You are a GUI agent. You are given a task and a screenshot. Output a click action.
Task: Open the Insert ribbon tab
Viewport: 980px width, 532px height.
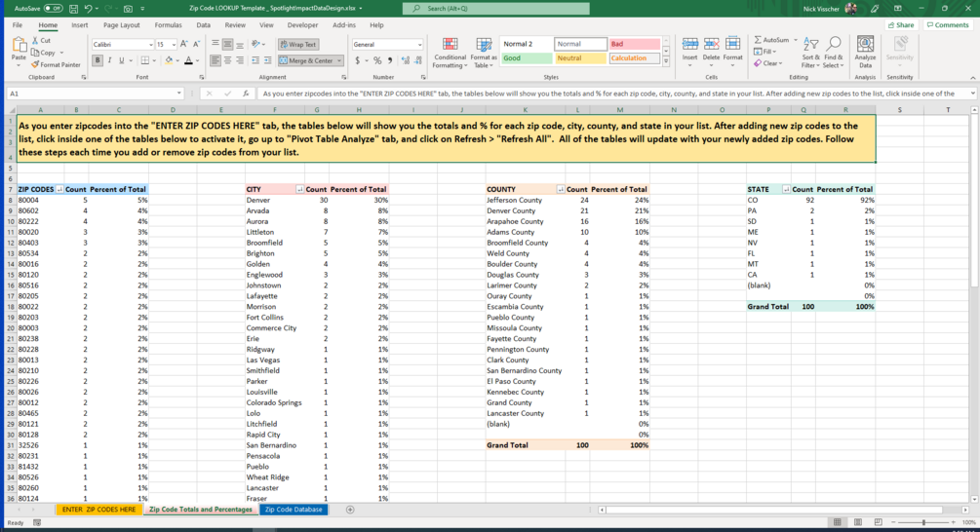pyautogui.click(x=79, y=25)
